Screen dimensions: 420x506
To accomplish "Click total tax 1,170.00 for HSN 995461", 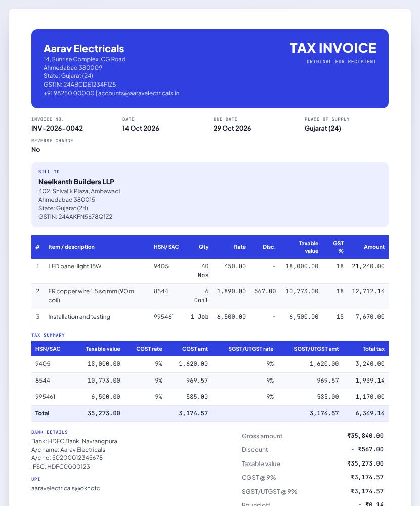I will (370, 397).
